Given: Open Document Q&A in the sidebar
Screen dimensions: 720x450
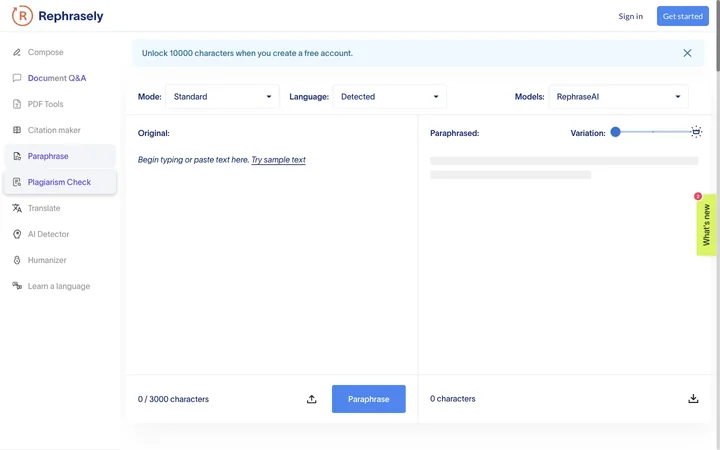Looking at the screenshot, I should (60, 78).
